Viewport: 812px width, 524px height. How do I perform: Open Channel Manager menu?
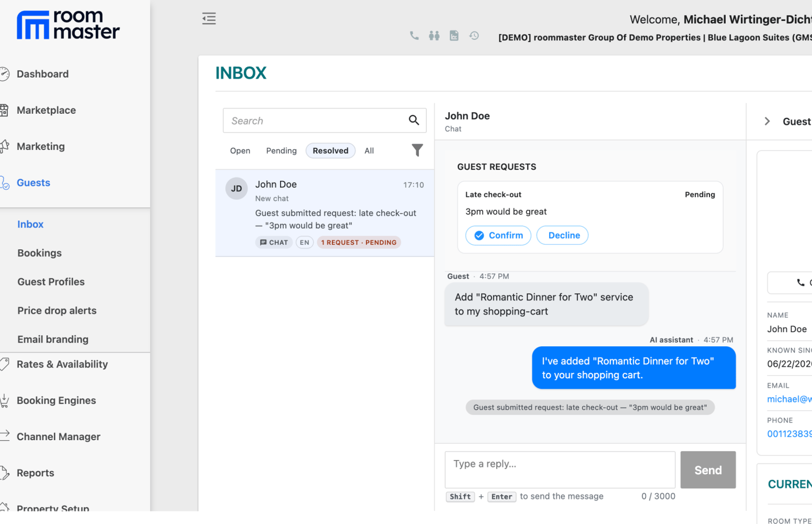[x=58, y=437]
